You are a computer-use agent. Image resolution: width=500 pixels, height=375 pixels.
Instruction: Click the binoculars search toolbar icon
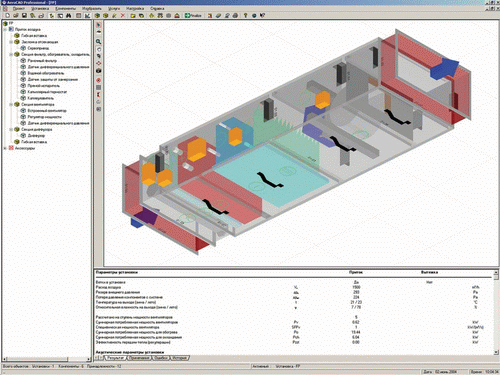69,15
